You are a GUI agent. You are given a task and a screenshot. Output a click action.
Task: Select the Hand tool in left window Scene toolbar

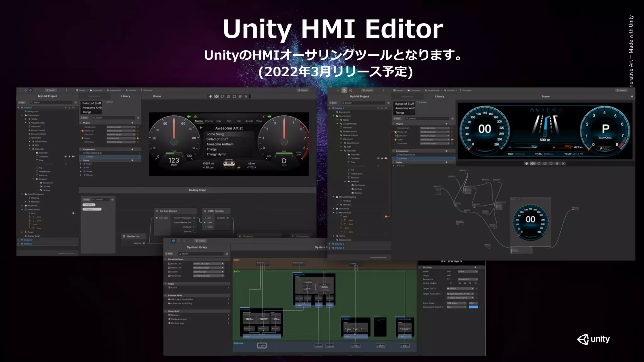pyautogui.click(x=210, y=96)
